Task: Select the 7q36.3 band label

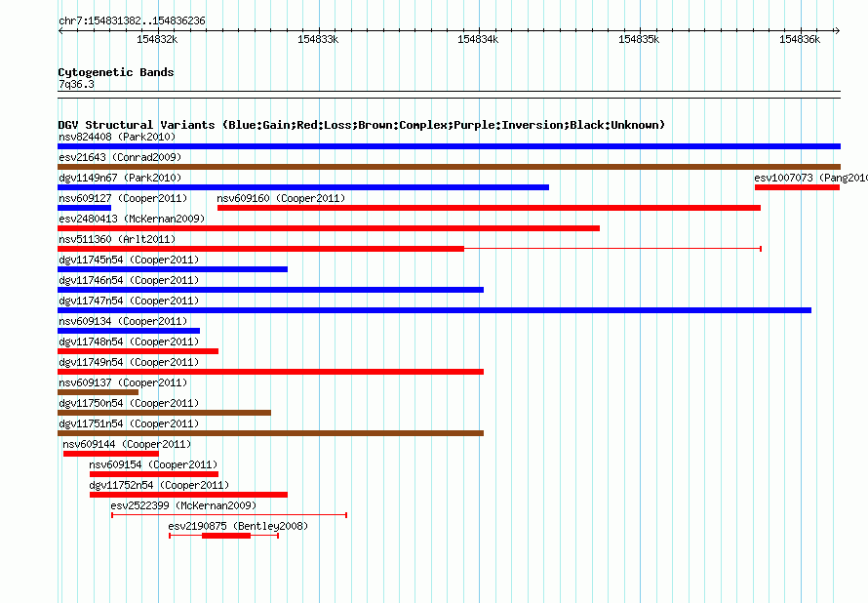Action: tap(76, 84)
